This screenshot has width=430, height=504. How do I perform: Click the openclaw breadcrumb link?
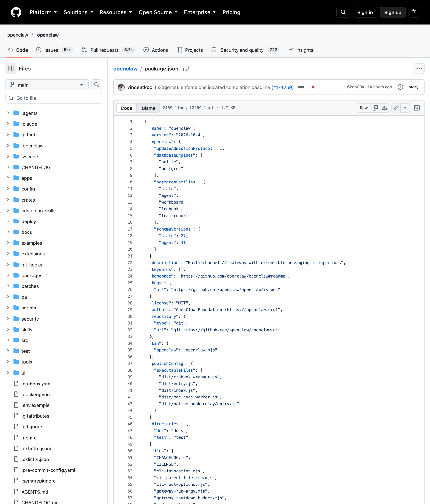point(125,69)
